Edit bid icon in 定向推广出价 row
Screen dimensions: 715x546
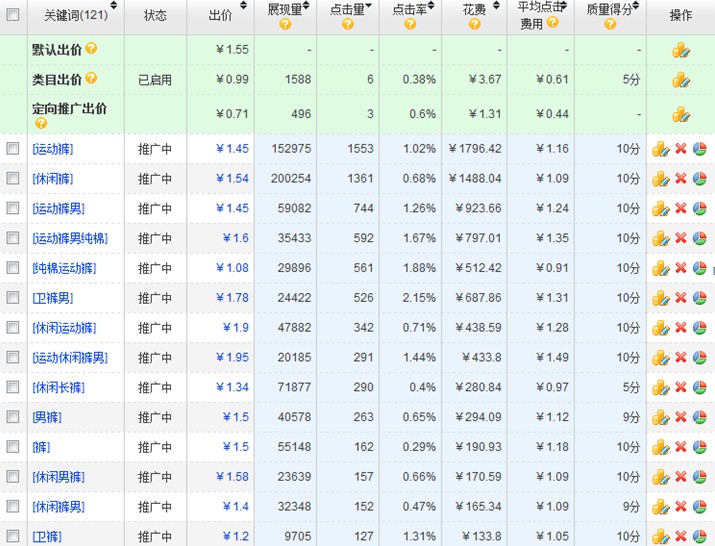click(680, 114)
